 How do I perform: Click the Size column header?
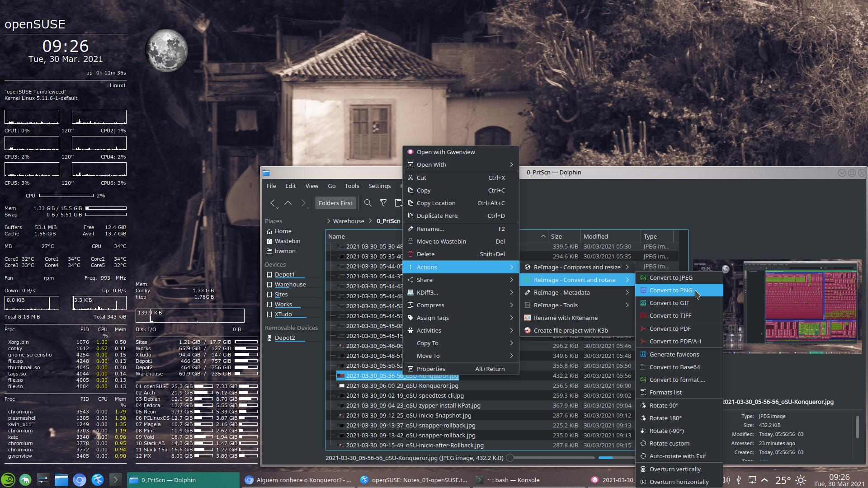point(564,236)
